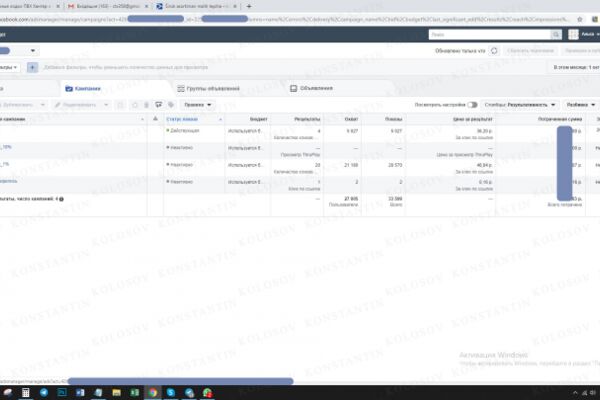
Task: Open the date range В этом месяце selector
Action: (x=576, y=67)
